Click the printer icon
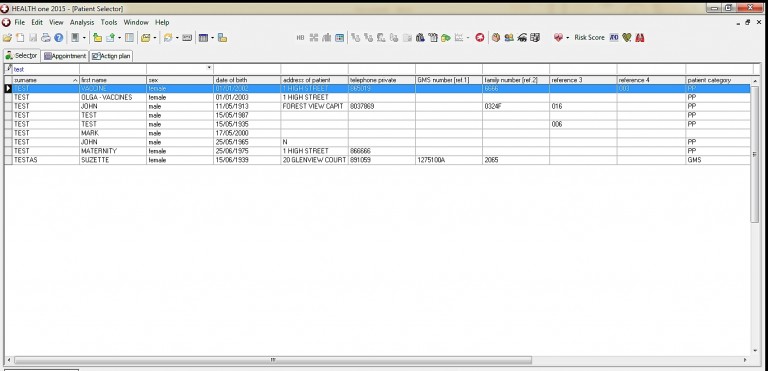Screen dimensions: 768x371 46,38
